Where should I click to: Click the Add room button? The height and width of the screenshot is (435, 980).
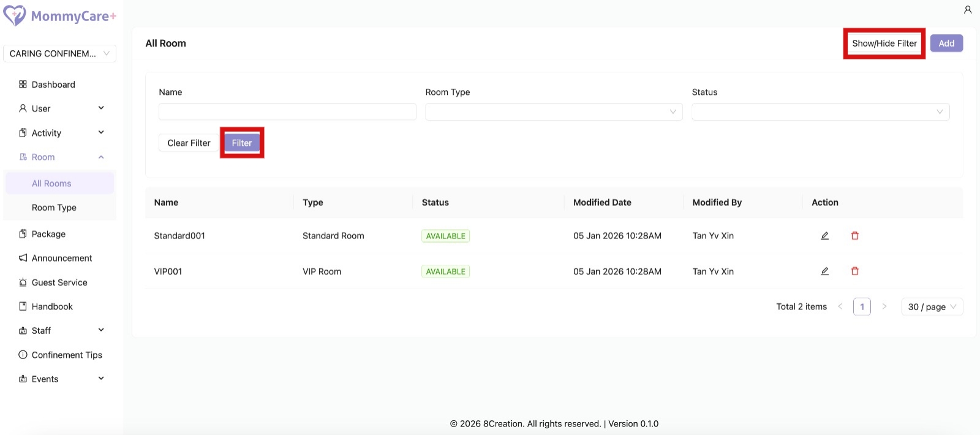click(946, 43)
